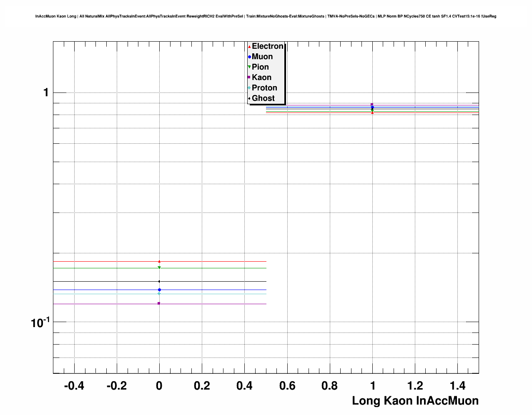Click the cyan Proton marker in the legend
The height and width of the screenshot is (415, 532).
(249, 88)
